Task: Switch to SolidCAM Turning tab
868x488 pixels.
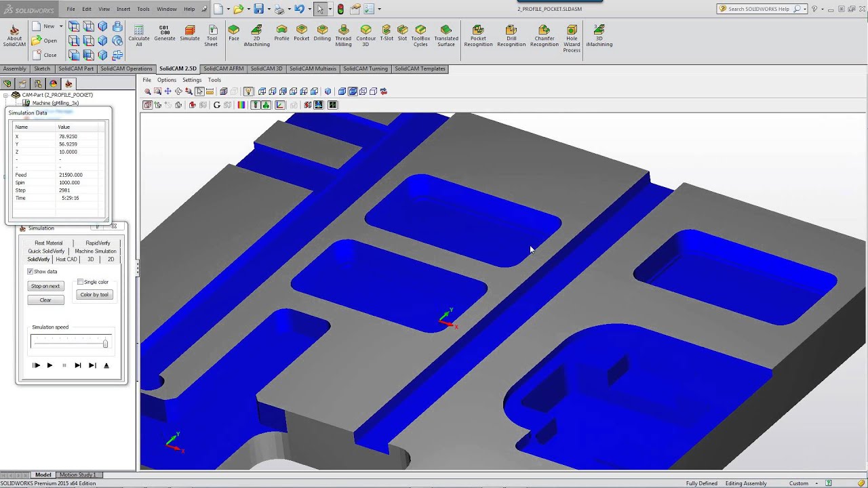Action: 366,68
